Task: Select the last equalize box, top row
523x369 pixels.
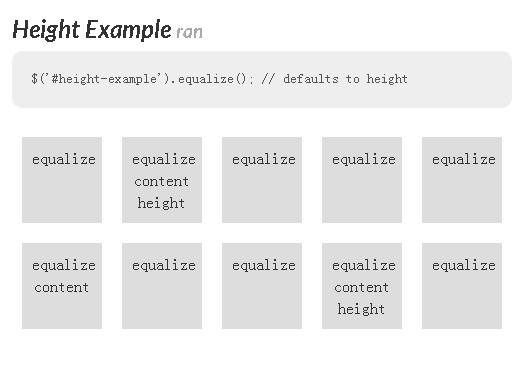Action: (462, 180)
